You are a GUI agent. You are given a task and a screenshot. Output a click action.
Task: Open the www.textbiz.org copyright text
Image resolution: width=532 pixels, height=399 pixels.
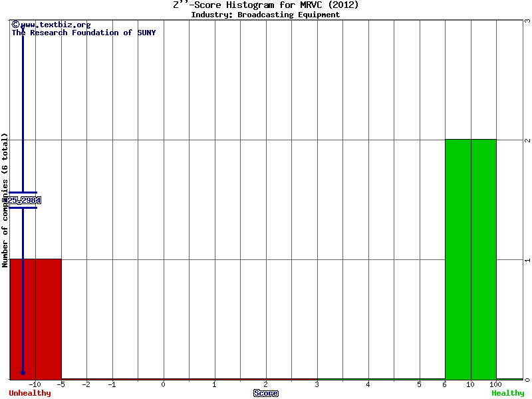click(51, 25)
